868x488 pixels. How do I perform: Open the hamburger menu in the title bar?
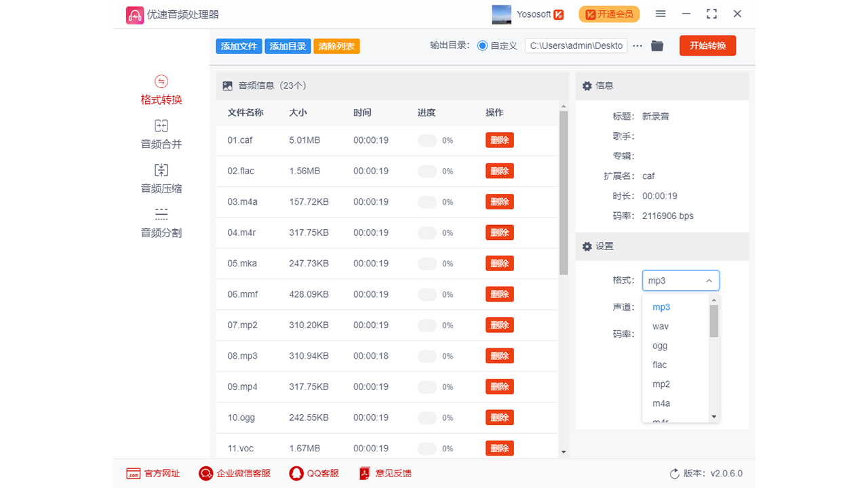pos(660,14)
